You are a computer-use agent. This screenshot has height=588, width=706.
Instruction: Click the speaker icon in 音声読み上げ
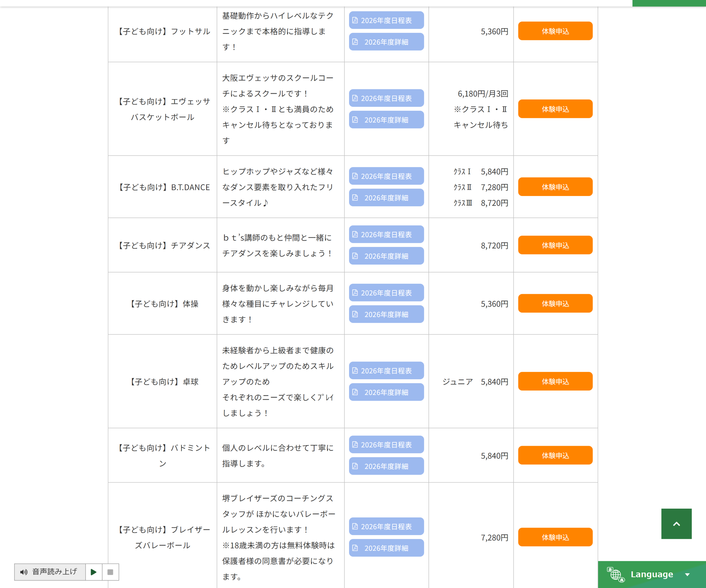tap(23, 572)
